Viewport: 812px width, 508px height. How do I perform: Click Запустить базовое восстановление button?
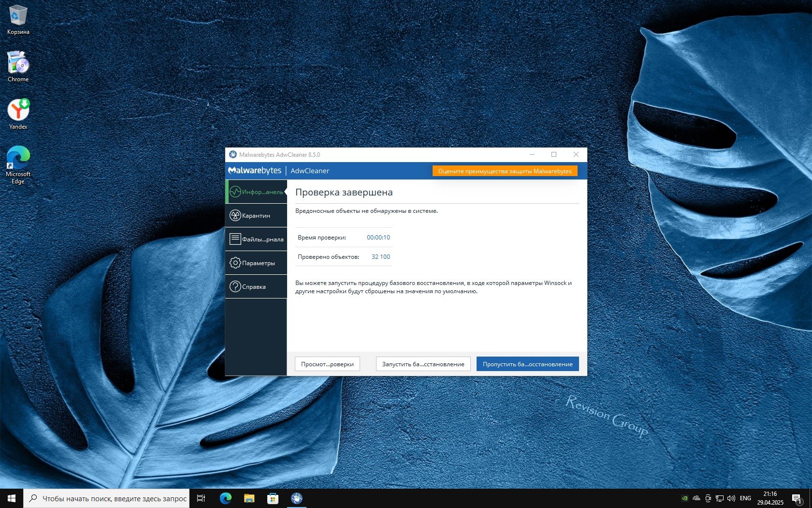coord(423,364)
